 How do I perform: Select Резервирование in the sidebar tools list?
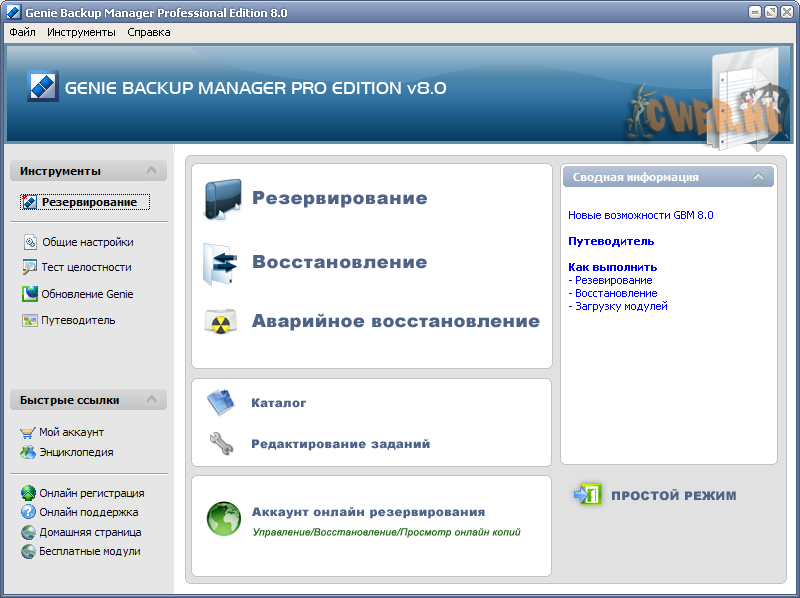tap(88, 202)
